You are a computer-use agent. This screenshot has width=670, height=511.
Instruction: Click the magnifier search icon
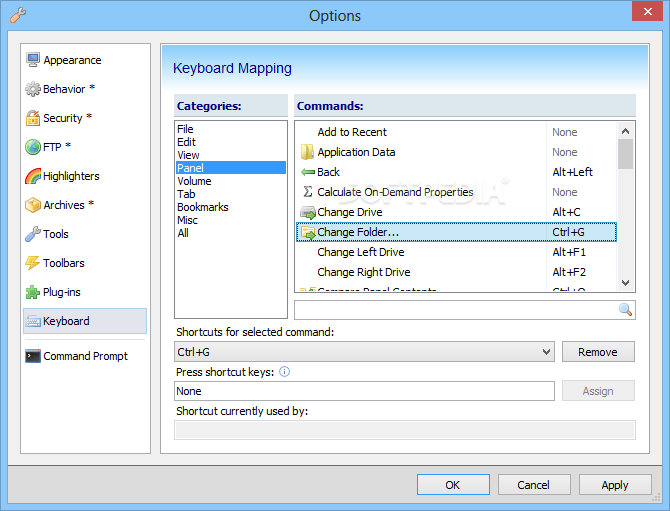click(x=626, y=310)
